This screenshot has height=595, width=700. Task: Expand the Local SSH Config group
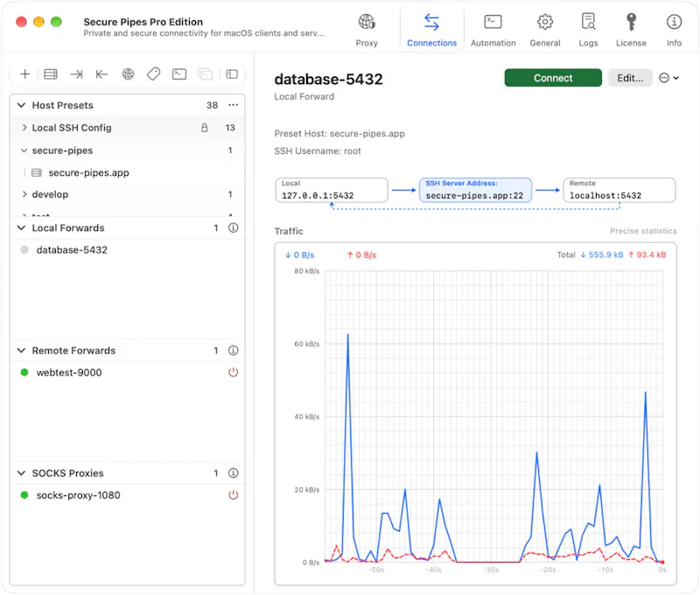pyautogui.click(x=24, y=128)
